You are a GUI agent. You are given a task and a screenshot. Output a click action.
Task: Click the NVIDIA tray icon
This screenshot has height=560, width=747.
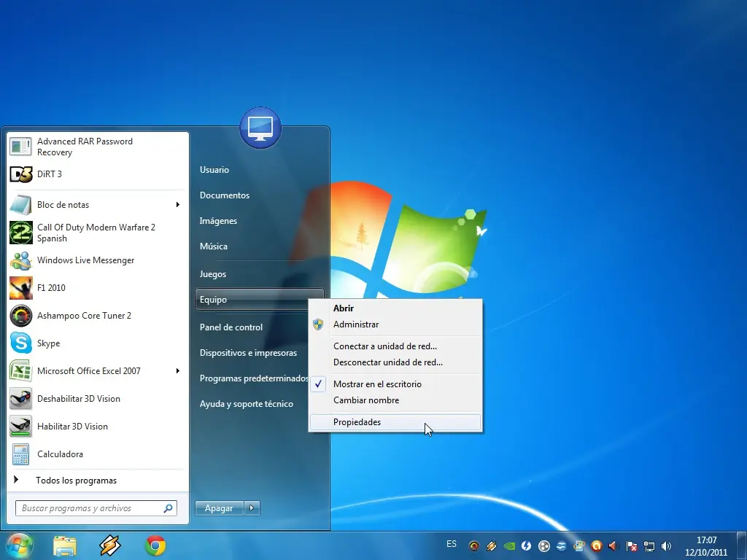click(x=508, y=546)
